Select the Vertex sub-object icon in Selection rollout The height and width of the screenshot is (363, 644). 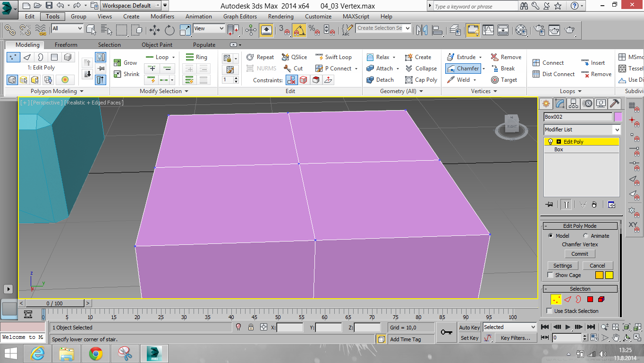(556, 299)
